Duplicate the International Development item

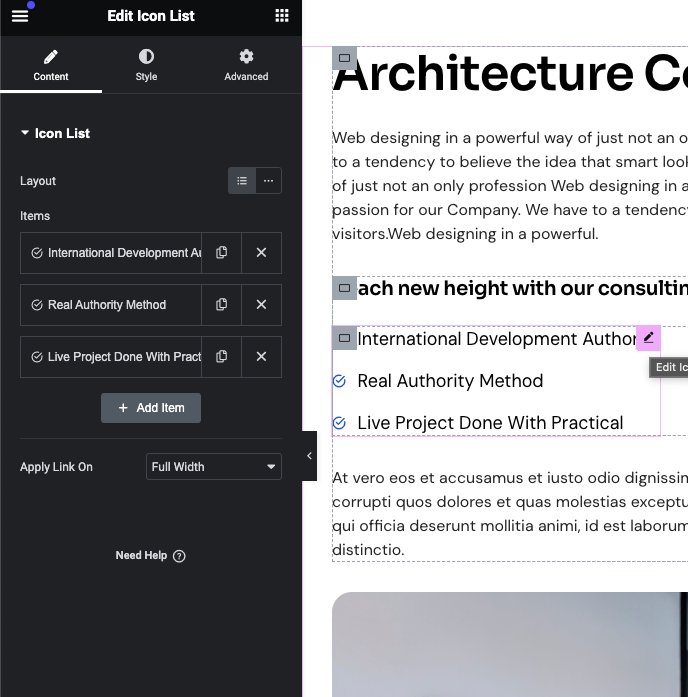[x=221, y=253]
